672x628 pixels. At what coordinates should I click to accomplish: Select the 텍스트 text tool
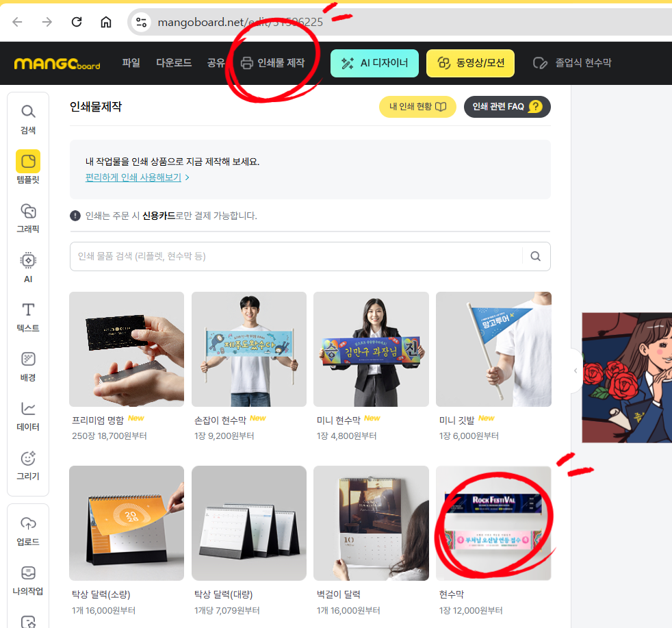click(x=28, y=316)
